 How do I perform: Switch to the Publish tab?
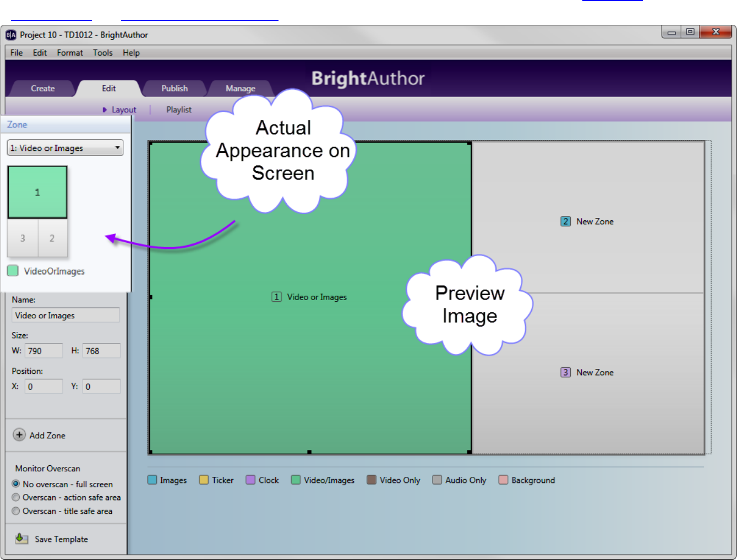pos(174,88)
